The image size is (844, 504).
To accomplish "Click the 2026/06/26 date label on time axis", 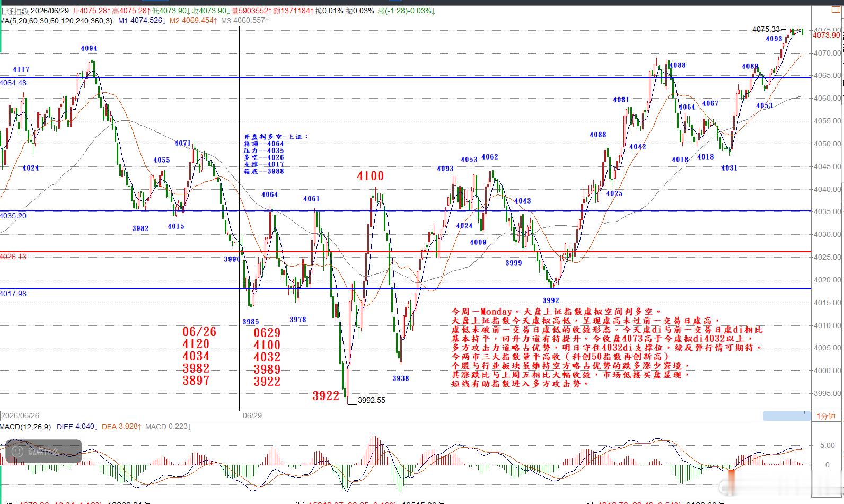I will tap(20, 416).
